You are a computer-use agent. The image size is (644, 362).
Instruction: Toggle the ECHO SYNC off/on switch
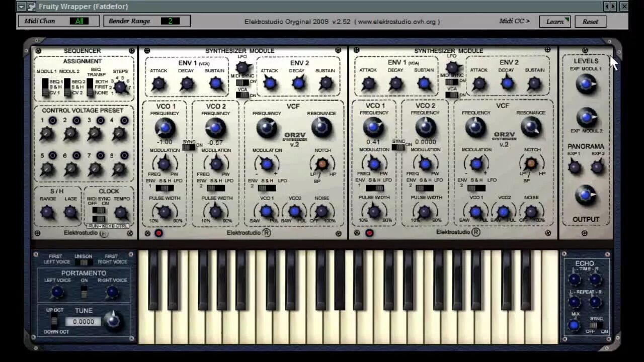[596, 325]
